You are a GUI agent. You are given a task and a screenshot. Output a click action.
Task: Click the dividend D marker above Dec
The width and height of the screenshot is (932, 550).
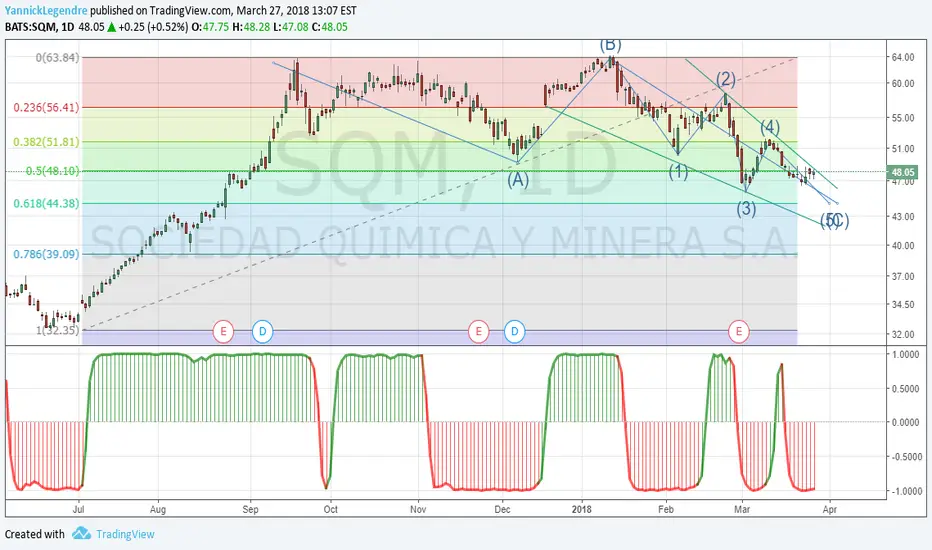pos(515,331)
